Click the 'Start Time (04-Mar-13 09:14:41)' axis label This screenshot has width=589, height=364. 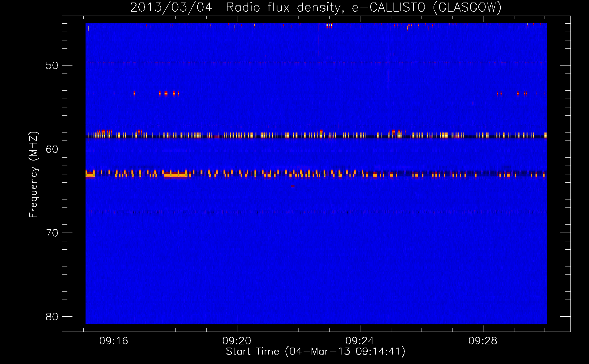coord(316,352)
